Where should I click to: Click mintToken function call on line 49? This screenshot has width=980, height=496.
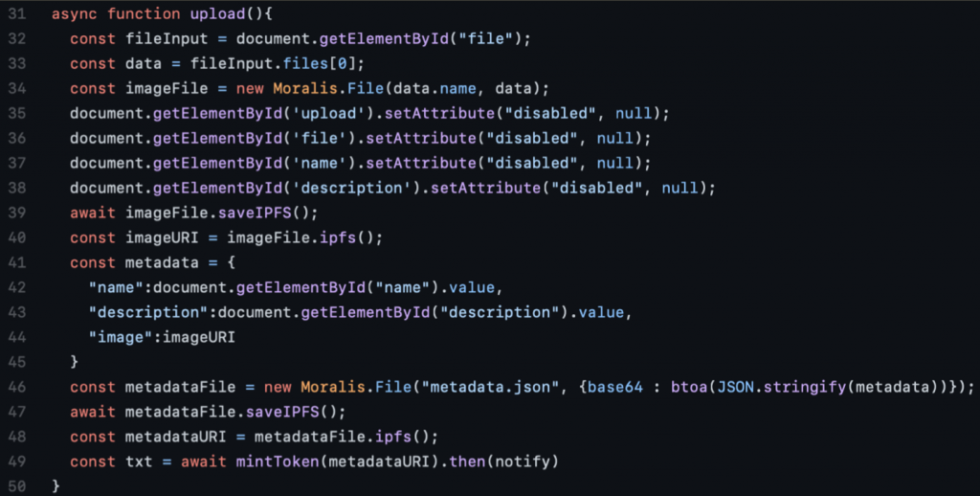click(x=278, y=462)
